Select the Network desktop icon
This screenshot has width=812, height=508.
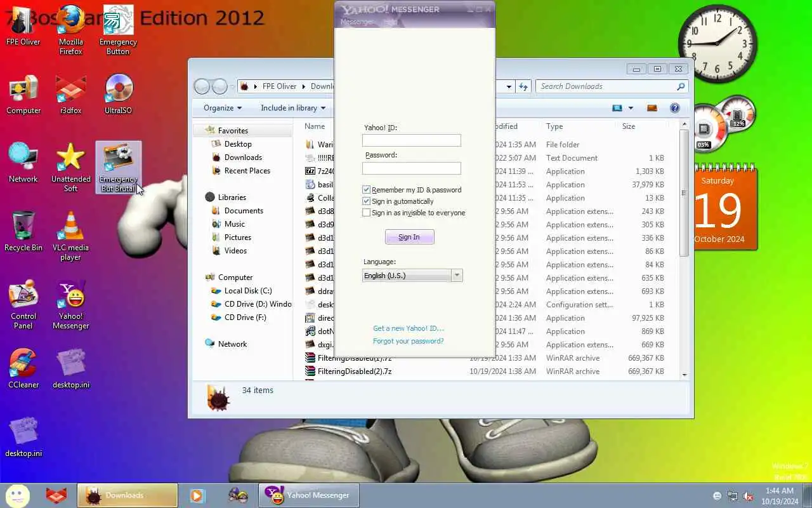[x=23, y=163]
